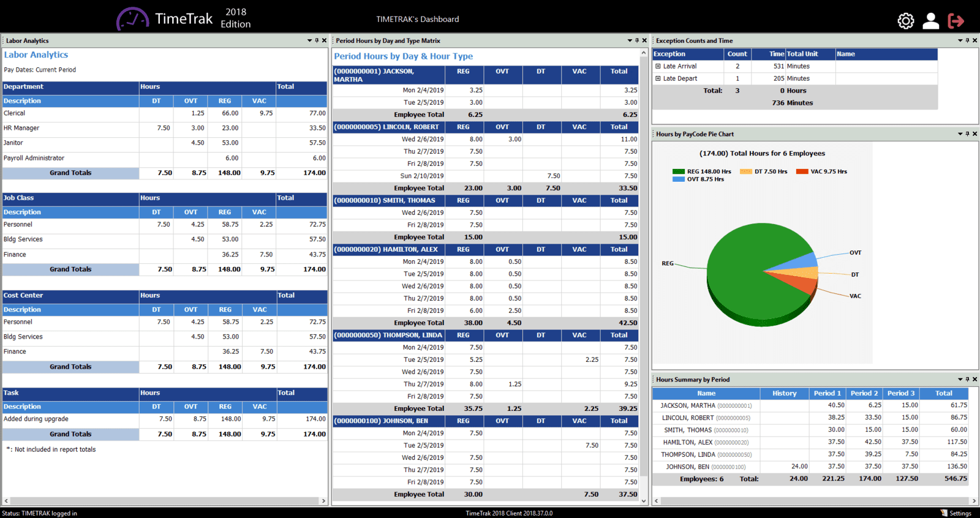This screenshot has height=518, width=980.
Task: Close the Exception Counts and Time panel
Action: [x=974, y=40]
